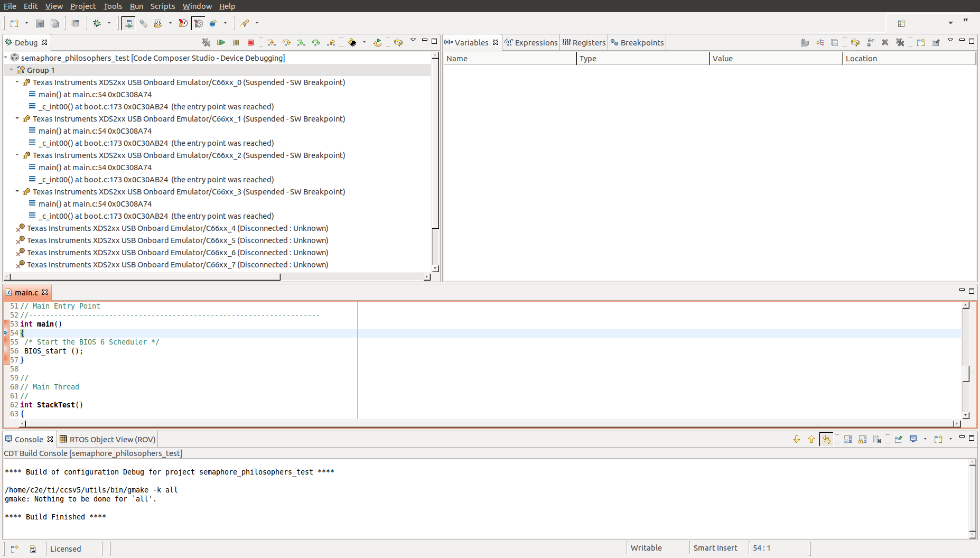Click the Remove All (double X) icon in Variables view
Viewport: 980px width, 558px height.
[x=900, y=42]
